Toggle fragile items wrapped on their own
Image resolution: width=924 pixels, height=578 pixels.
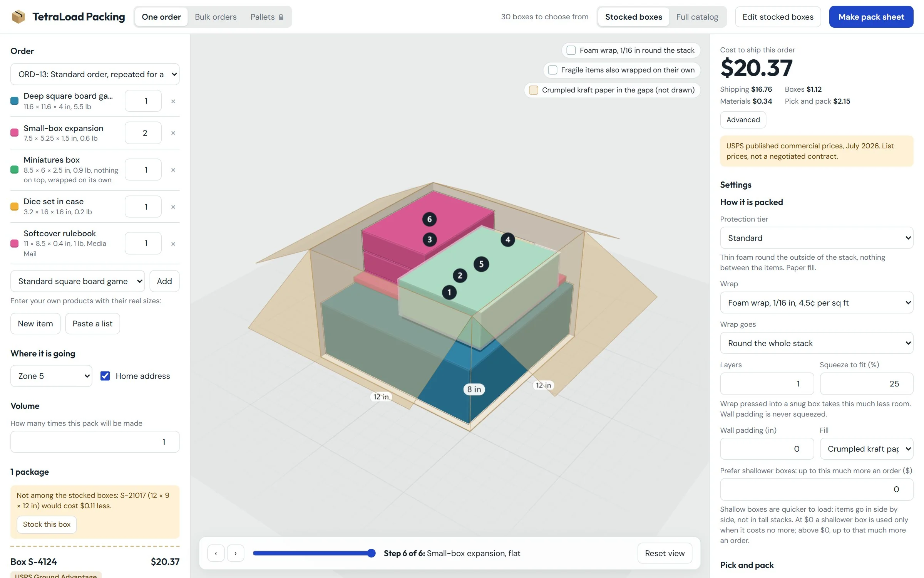click(552, 70)
